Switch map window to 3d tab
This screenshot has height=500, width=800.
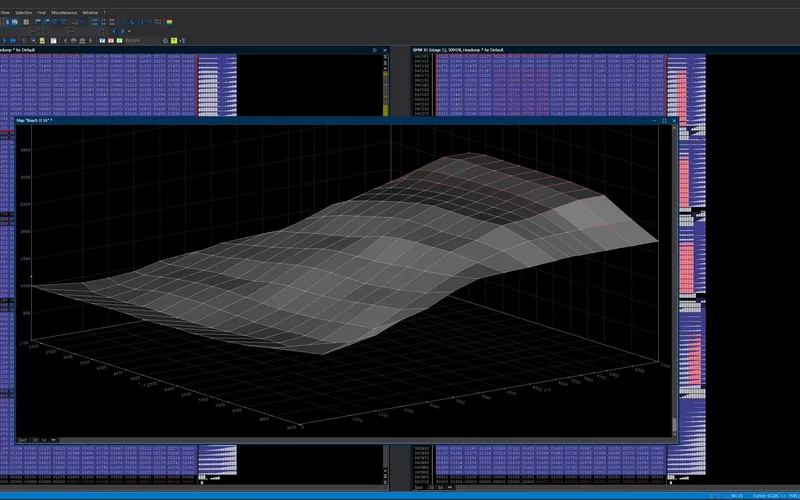[x=44, y=440]
